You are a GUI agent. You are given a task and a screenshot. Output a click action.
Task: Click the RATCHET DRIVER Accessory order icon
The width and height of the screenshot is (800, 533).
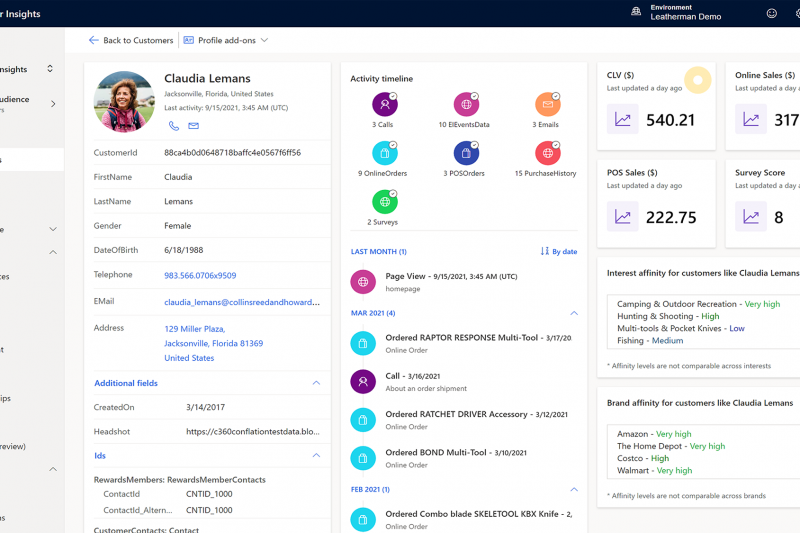click(x=363, y=420)
